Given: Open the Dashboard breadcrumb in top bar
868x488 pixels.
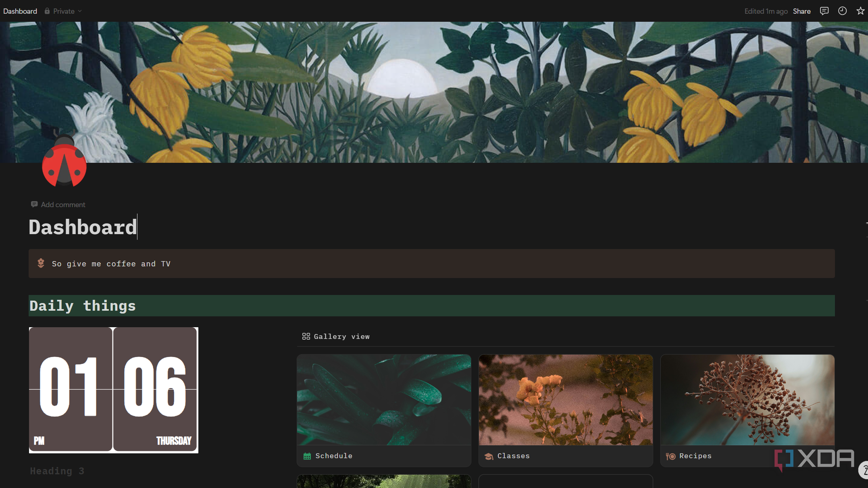Looking at the screenshot, I should [x=20, y=11].
